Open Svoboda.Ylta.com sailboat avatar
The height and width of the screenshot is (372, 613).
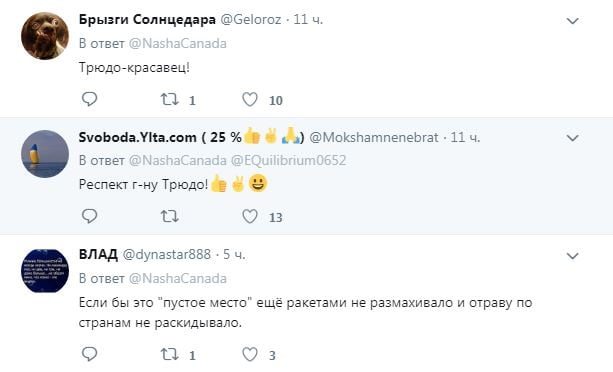click(45, 154)
